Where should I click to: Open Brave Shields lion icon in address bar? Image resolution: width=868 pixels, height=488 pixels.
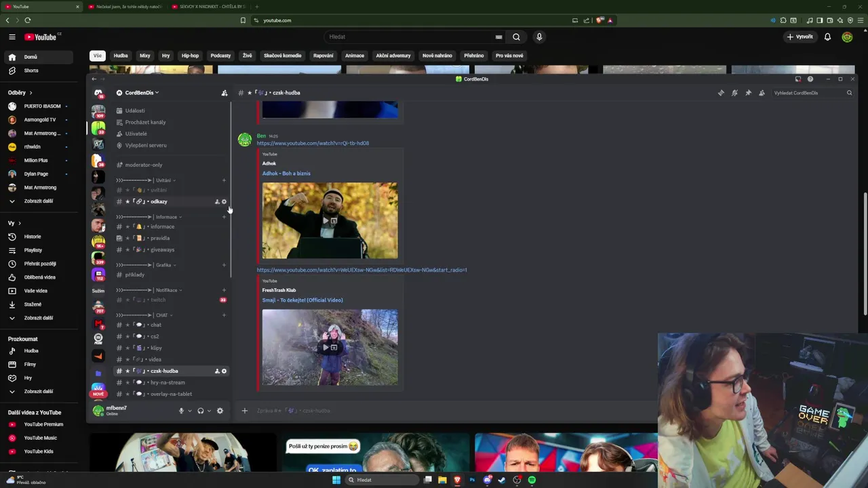pyautogui.click(x=600, y=20)
